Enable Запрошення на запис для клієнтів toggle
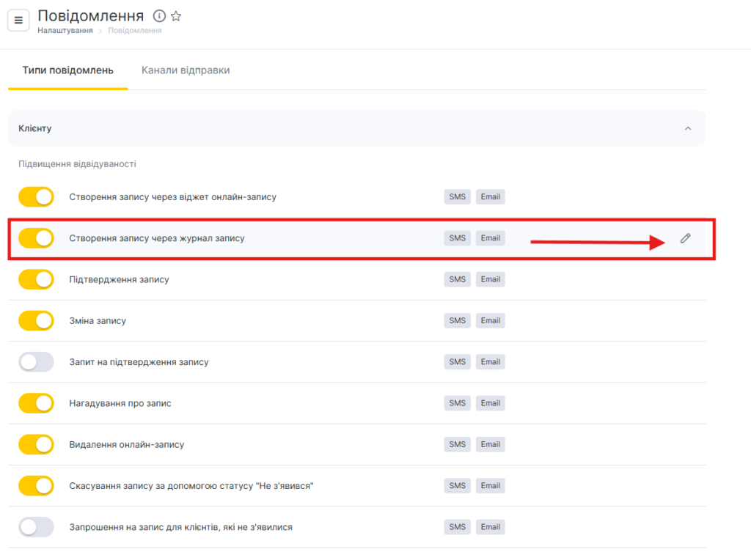Screen dimensions: 751x560 (x=36, y=527)
